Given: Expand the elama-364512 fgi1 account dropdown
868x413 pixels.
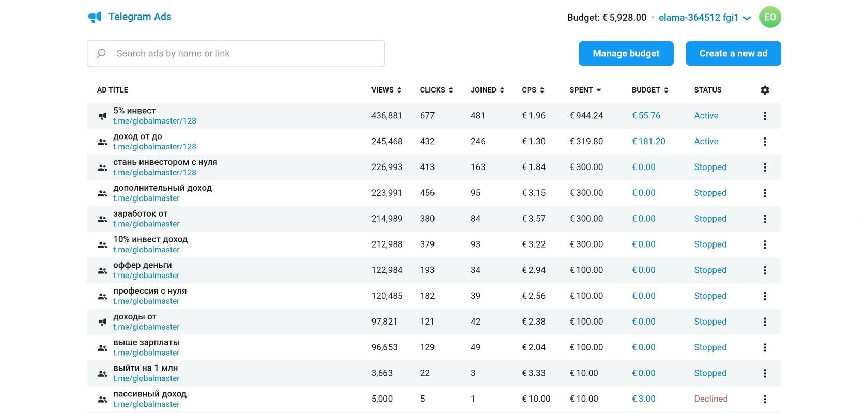Looking at the screenshot, I should tap(747, 18).
